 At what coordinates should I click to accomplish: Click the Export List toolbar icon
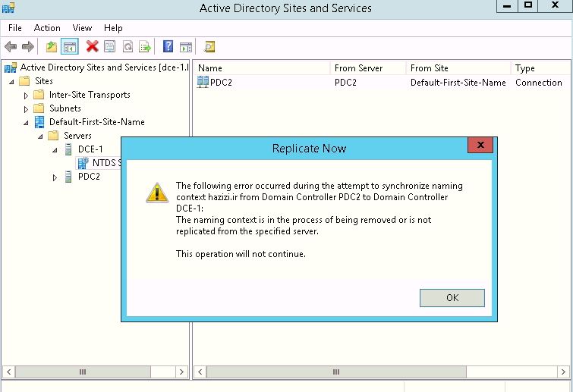point(145,47)
